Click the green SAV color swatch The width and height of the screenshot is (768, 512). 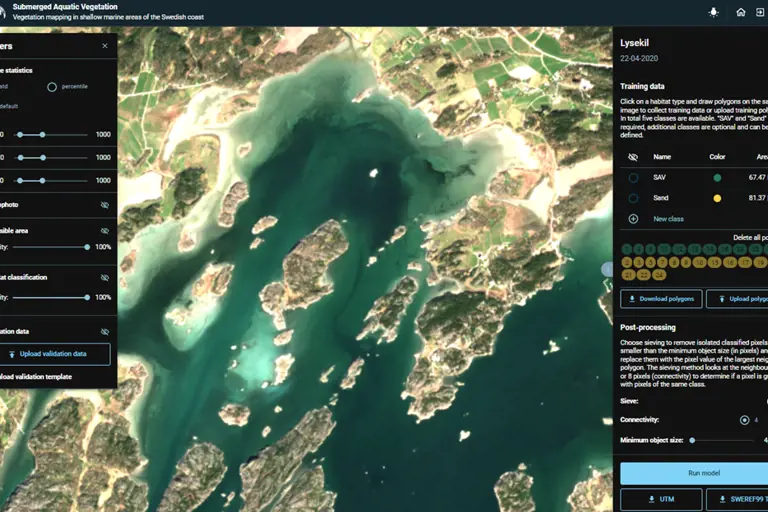click(717, 178)
